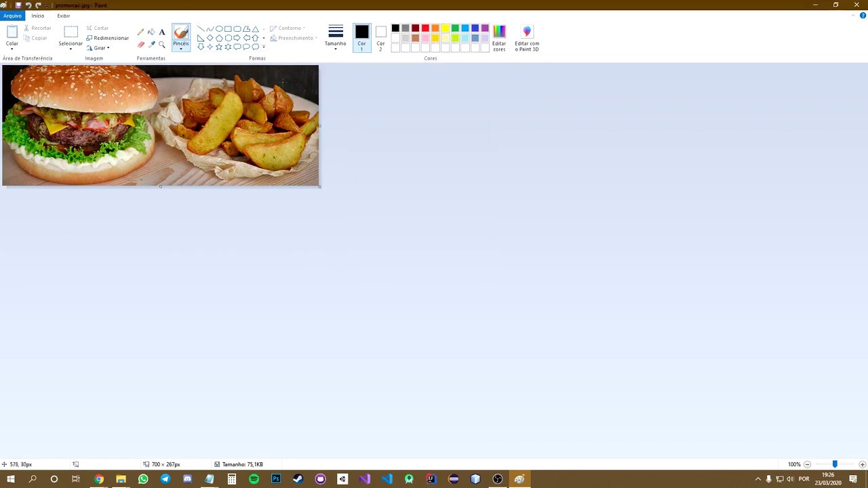Open WhatsApp from the taskbar
This screenshot has width=868, height=488.
(x=143, y=479)
